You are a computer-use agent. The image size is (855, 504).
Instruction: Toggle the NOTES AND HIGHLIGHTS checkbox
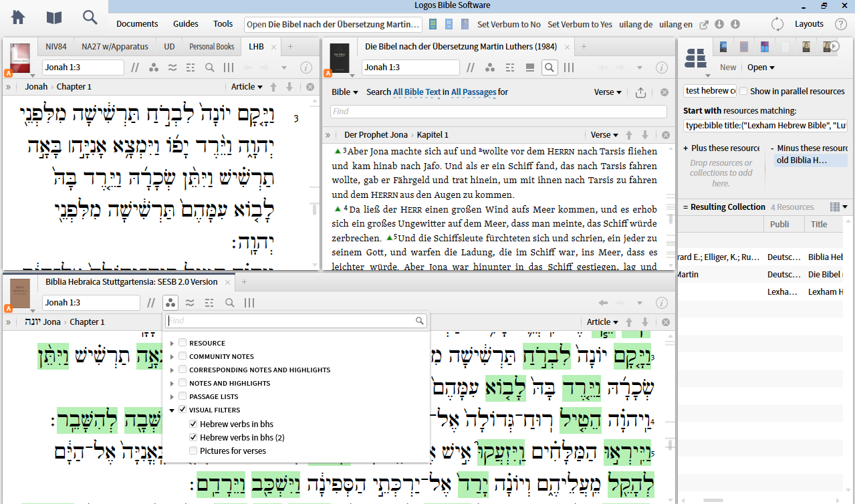[x=182, y=383]
